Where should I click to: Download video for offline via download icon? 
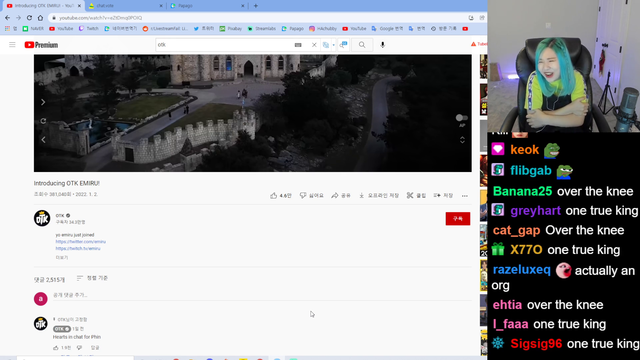(379, 196)
